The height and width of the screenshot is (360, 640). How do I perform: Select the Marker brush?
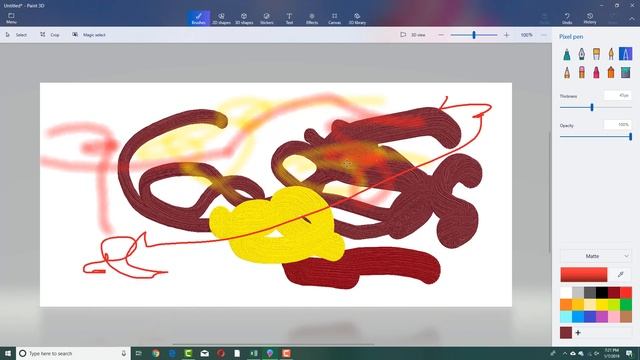tap(567, 54)
